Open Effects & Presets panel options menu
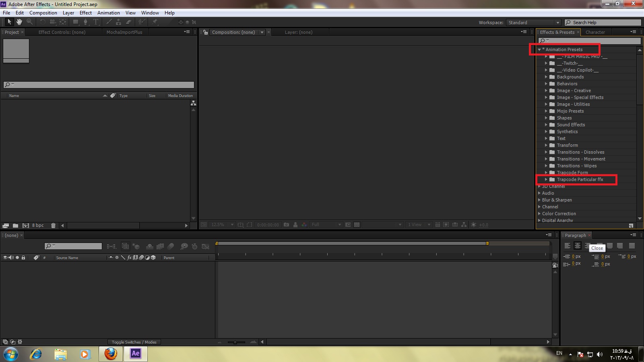Image resolution: width=644 pixels, height=362 pixels. tap(633, 32)
